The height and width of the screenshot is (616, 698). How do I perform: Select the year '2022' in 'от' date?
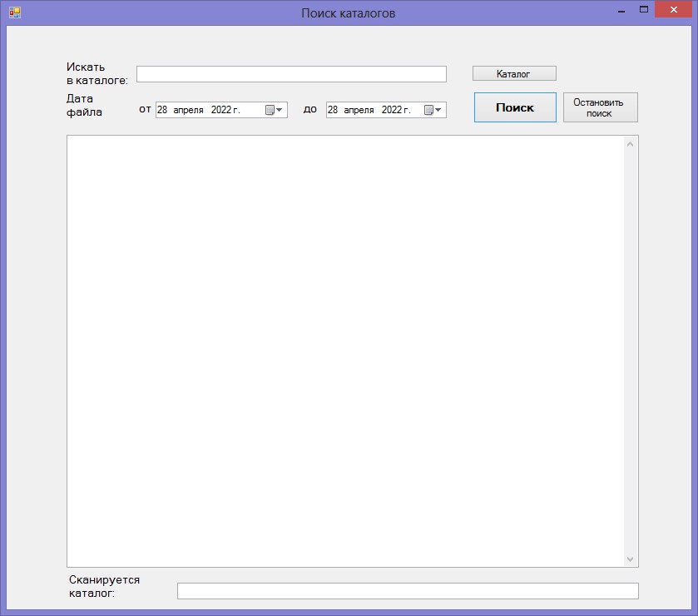click(x=220, y=110)
